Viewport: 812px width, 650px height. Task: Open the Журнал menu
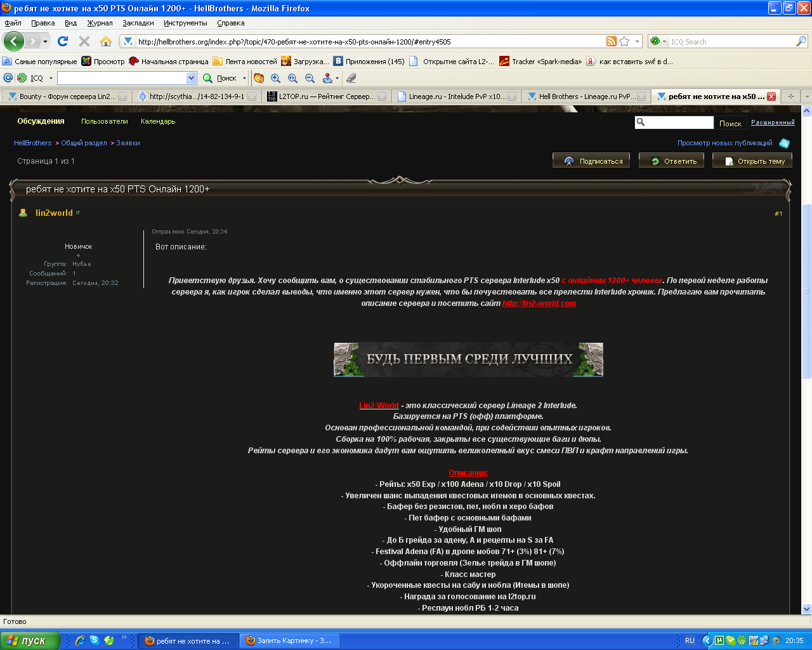(x=100, y=23)
